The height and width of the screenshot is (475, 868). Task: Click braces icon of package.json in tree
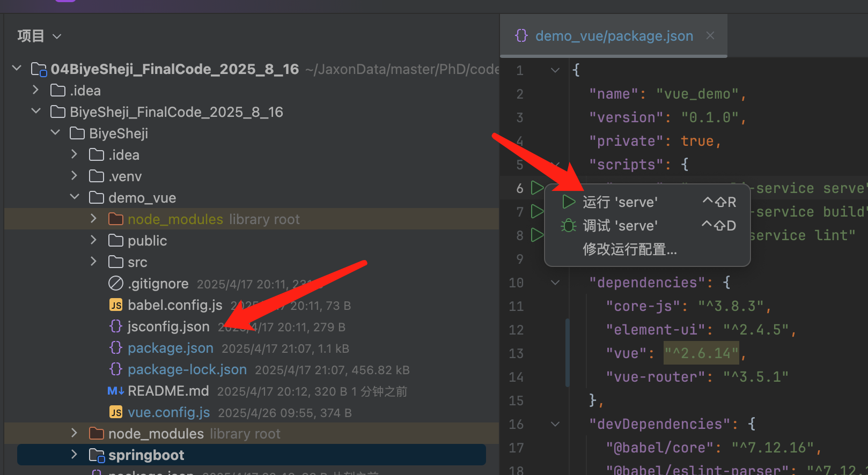click(x=116, y=348)
